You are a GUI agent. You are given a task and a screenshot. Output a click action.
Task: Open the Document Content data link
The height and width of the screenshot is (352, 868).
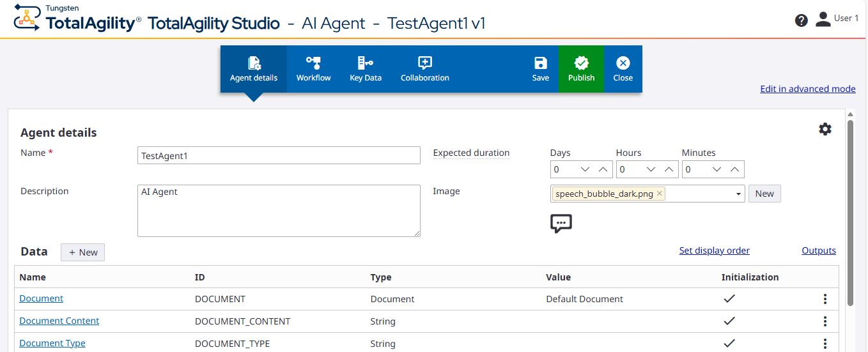(59, 321)
